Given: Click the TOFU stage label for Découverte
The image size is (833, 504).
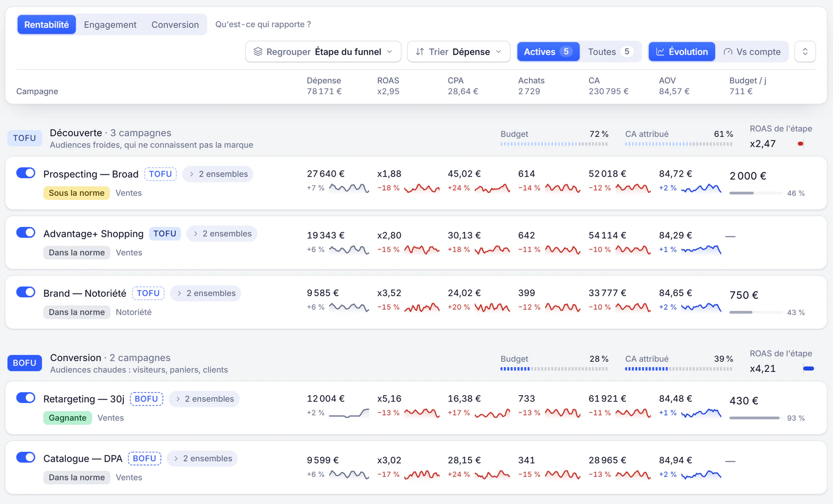Looking at the screenshot, I should (24, 138).
